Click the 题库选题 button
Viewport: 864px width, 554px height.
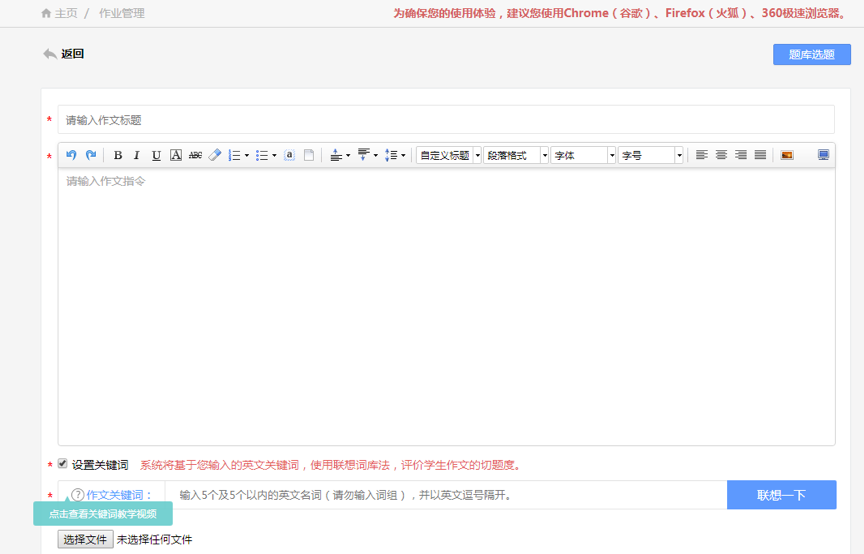pos(811,55)
